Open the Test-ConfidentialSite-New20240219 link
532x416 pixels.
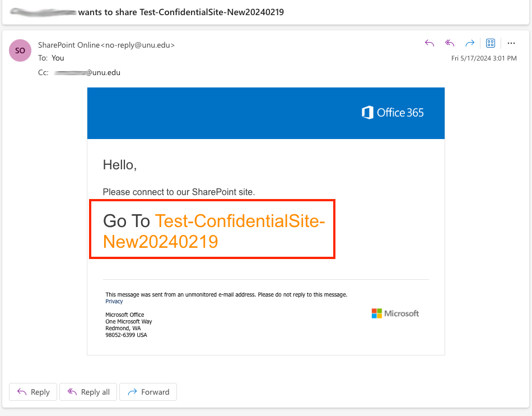point(214,231)
